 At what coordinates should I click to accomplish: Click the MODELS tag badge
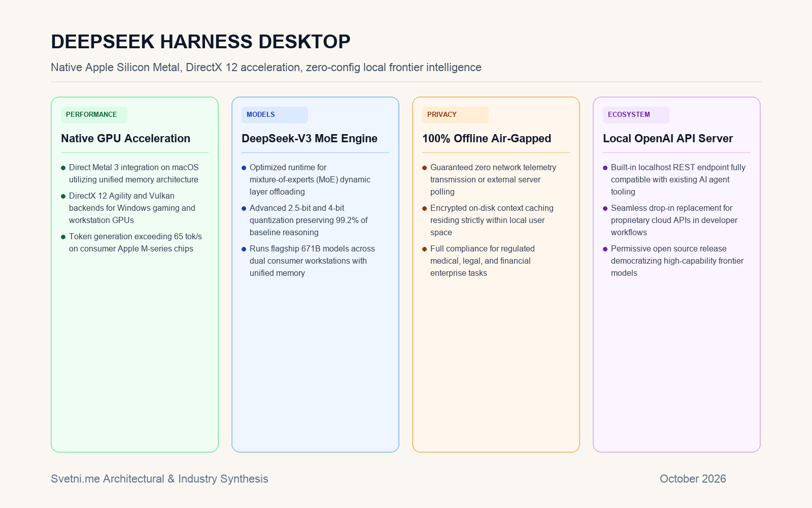click(x=275, y=115)
